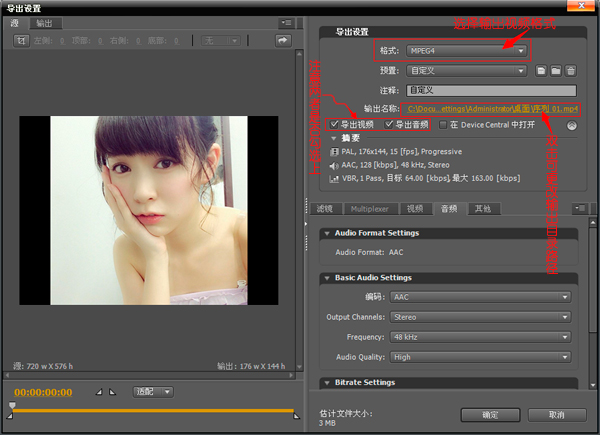Enable 在 Device Central 中打开 checkbox
600x435 pixels.
point(443,125)
